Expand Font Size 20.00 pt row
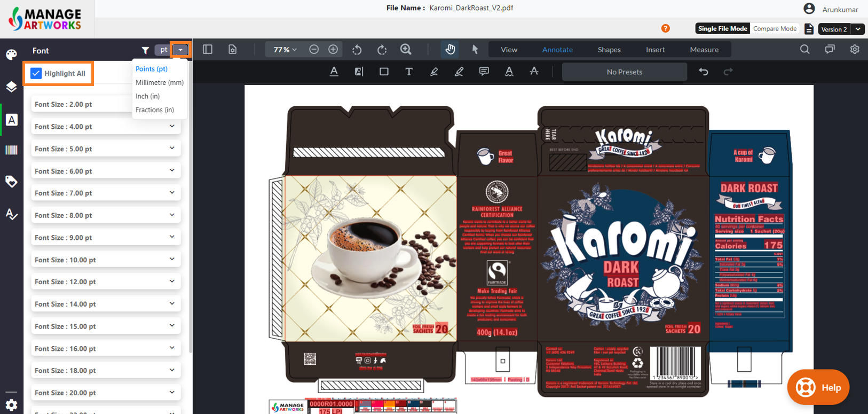868x414 pixels. 106,393
